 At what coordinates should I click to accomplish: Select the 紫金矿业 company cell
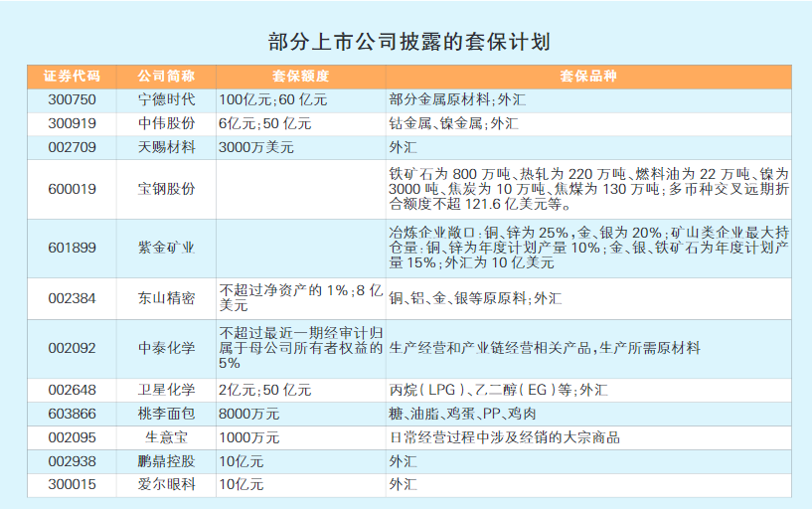[166, 248]
